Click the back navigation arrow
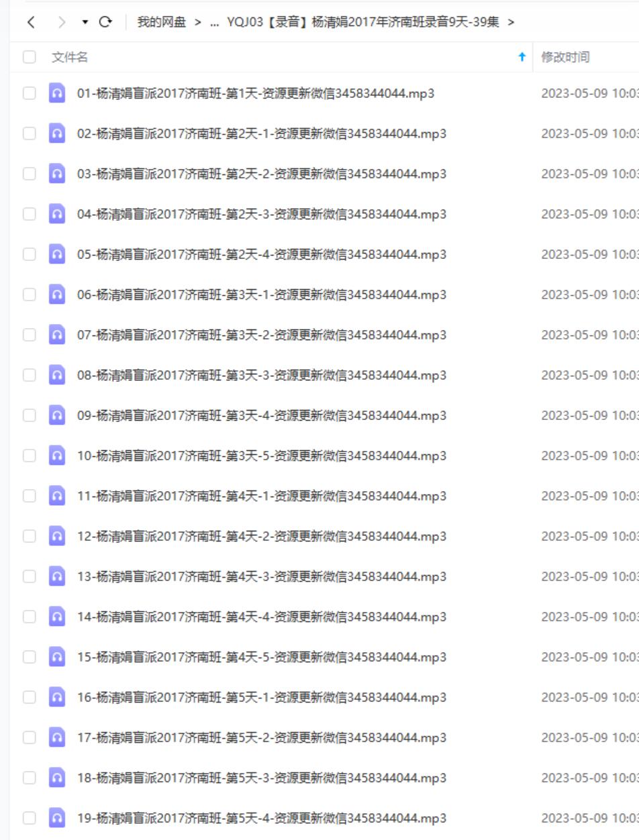 point(31,23)
